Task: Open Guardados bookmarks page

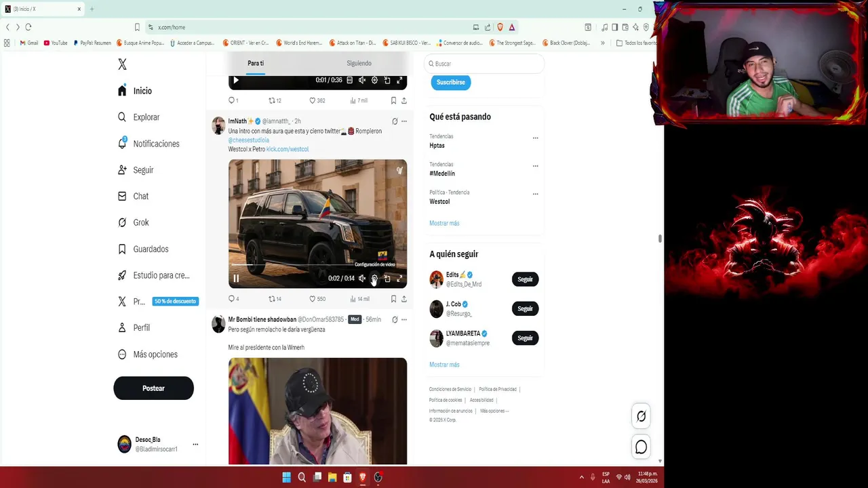Action: click(x=142, y=249)
